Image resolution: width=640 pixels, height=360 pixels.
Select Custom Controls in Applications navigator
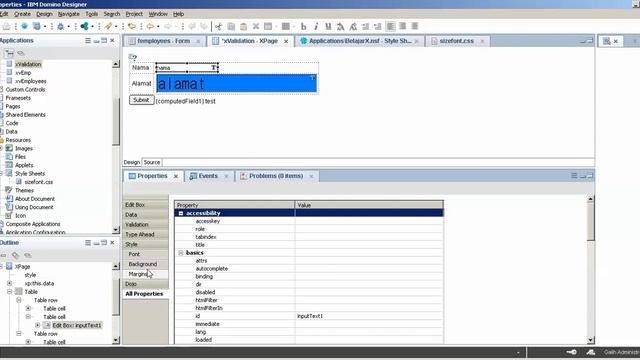pyautogui.click(x=25, y=89)
